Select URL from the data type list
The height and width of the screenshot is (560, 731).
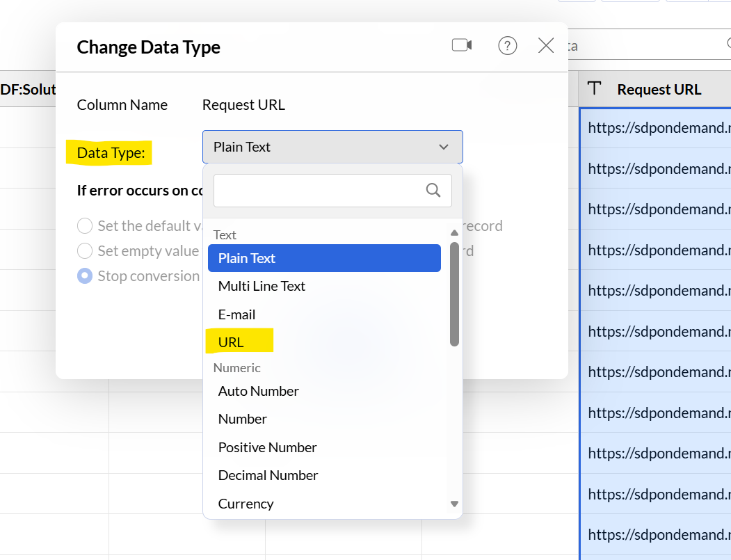pyautogui.click(x=231, y=342)
